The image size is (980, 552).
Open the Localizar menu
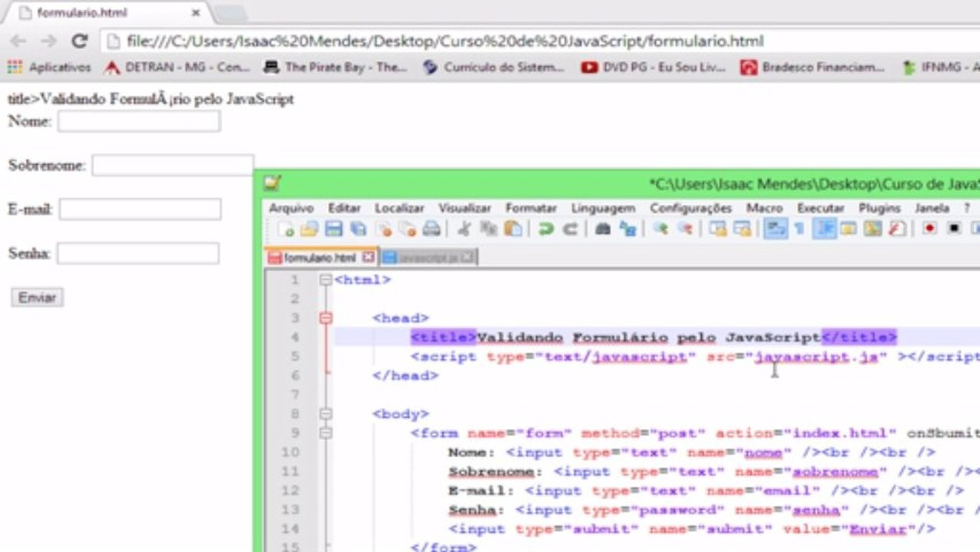click(399, 208)
